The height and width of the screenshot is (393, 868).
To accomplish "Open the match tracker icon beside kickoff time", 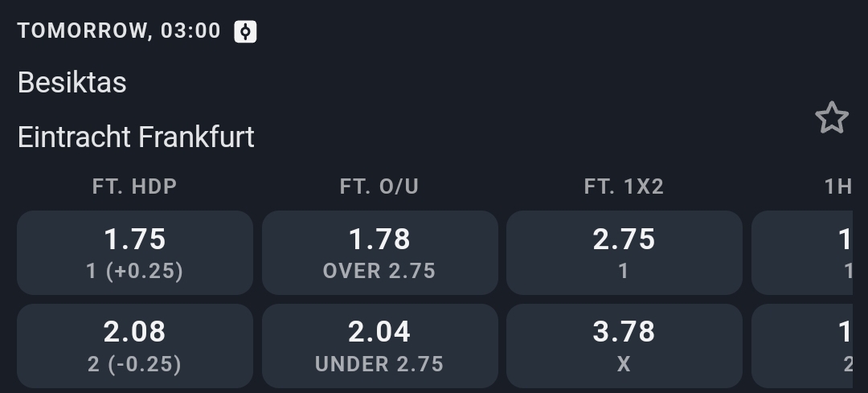I will 245,31.
